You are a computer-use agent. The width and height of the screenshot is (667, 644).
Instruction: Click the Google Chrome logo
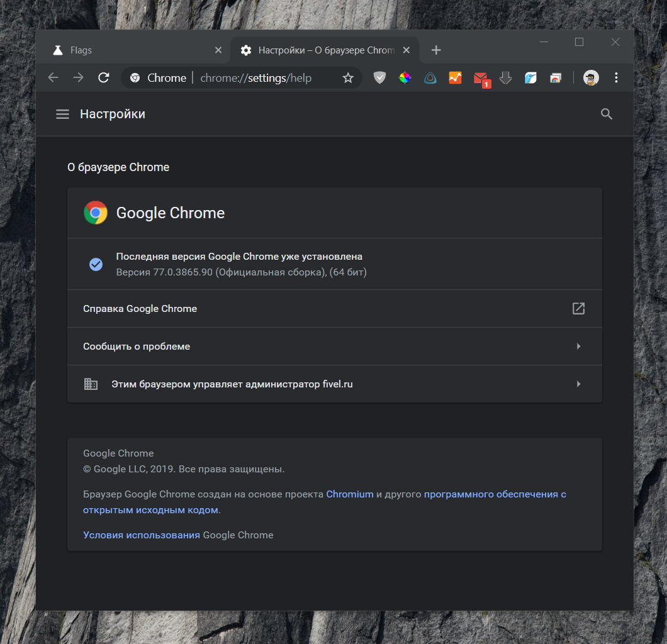(x=96, y=213)
